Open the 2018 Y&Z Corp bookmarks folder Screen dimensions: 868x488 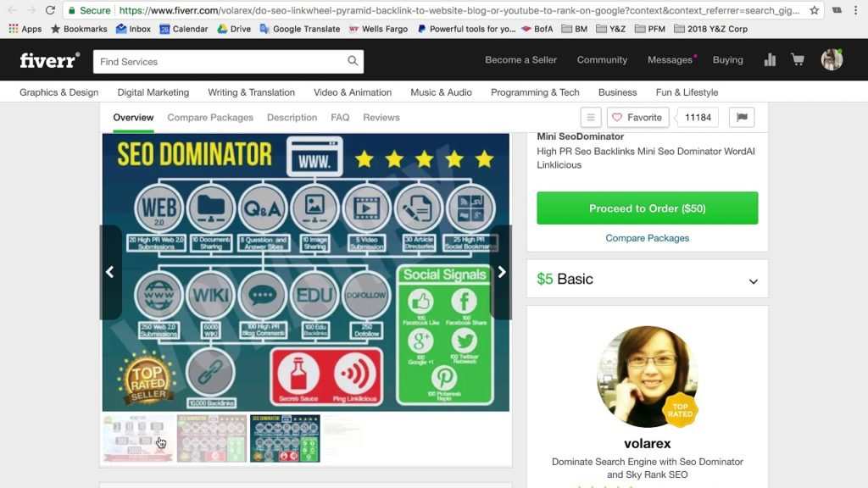711,29
